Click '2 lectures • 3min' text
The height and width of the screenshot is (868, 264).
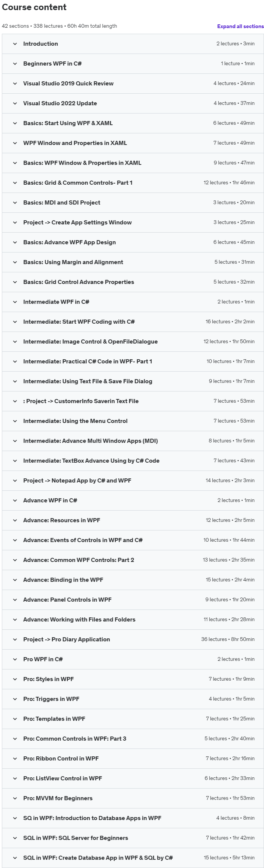pos(236,44)
